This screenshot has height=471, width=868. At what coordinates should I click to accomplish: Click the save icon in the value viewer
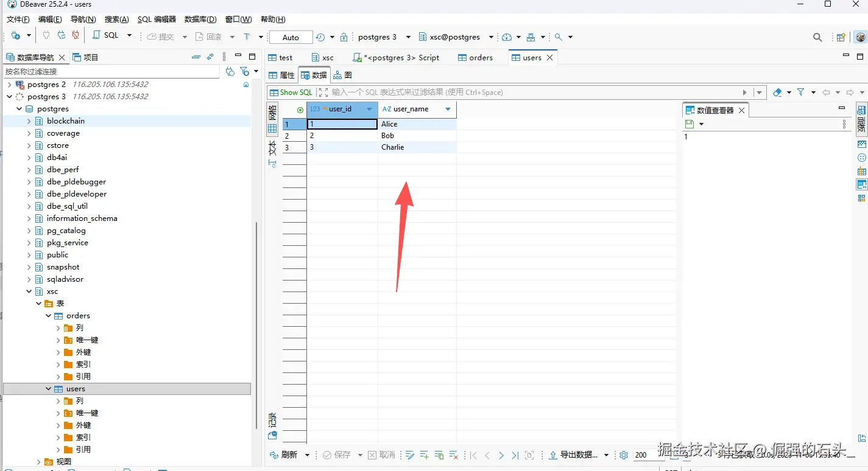[690, 124]
